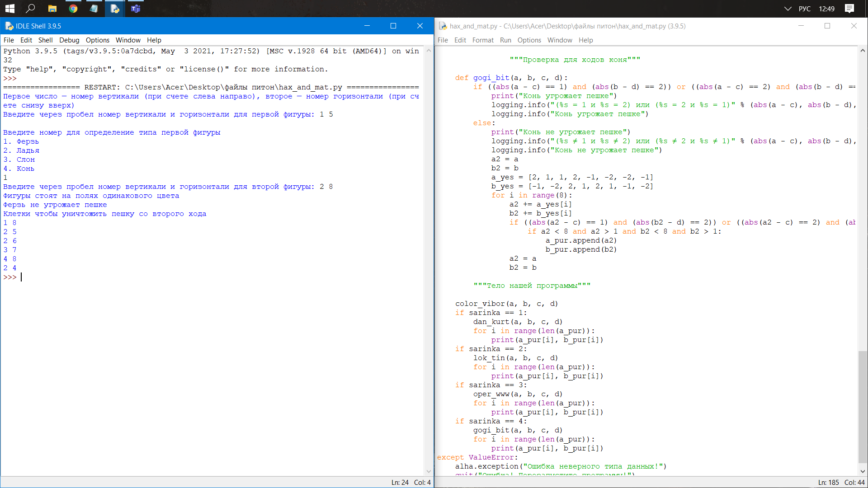868x488 pixels.
Task: Open the Shell menu in IDLE Shell
Action: (45, 40)
